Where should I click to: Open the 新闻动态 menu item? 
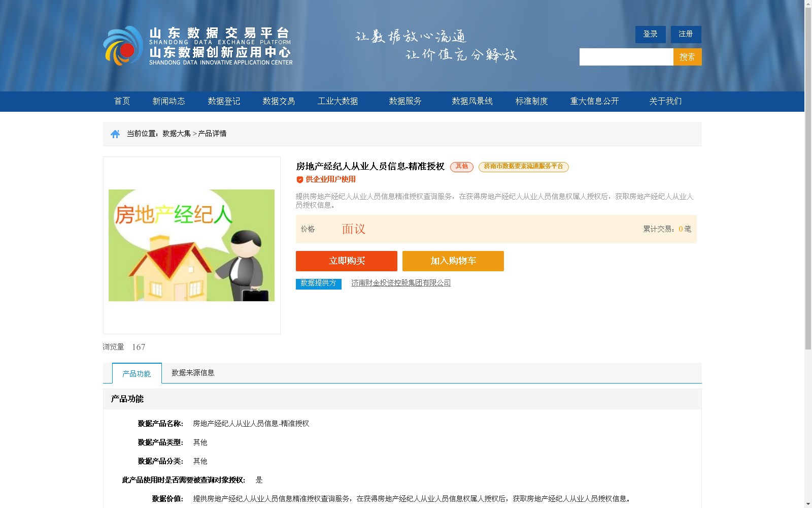click(x=168, y=101)
